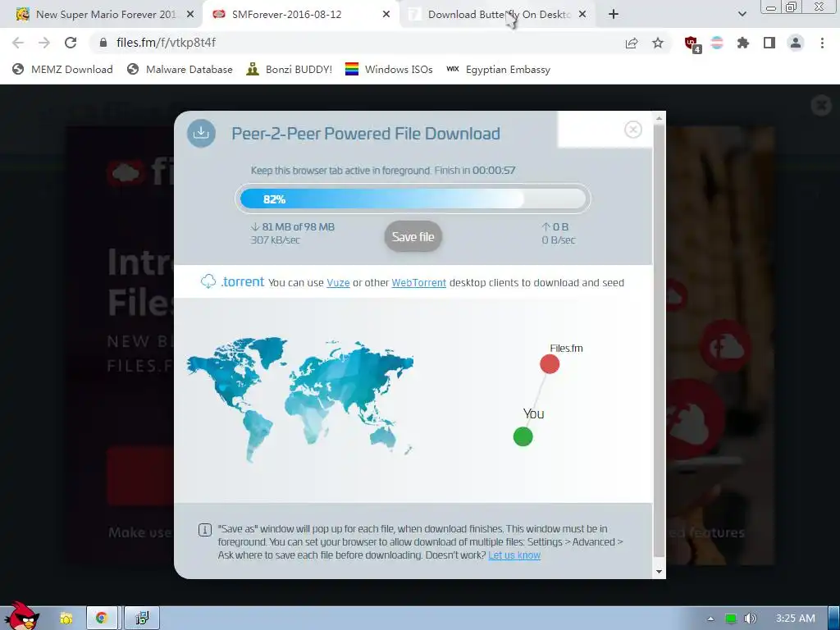Click the dialog vertical scrollbar thumb

(x=660, y=341)
